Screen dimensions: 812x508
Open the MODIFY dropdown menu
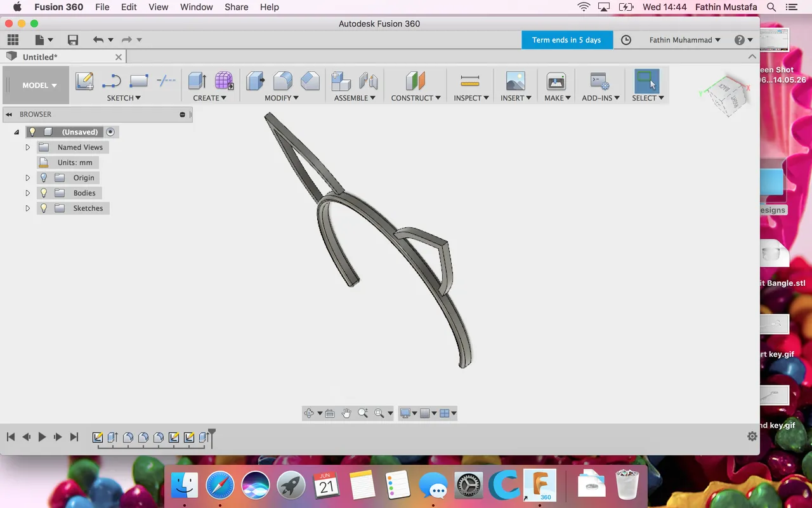(282, 98)
